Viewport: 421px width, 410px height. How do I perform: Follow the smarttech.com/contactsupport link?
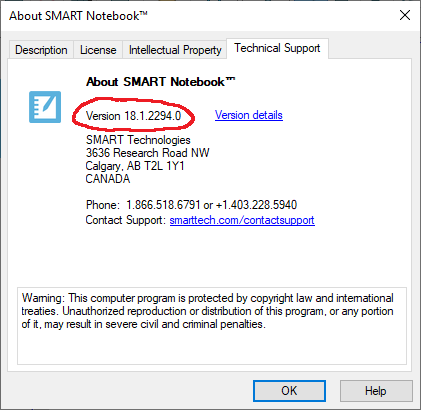point(242,220)
